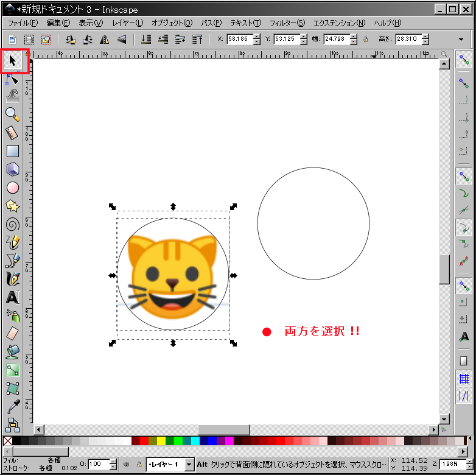The height and width of the screenshot is (475, 476).
Task: Select the Gradient tool
Action: point(13,370)
